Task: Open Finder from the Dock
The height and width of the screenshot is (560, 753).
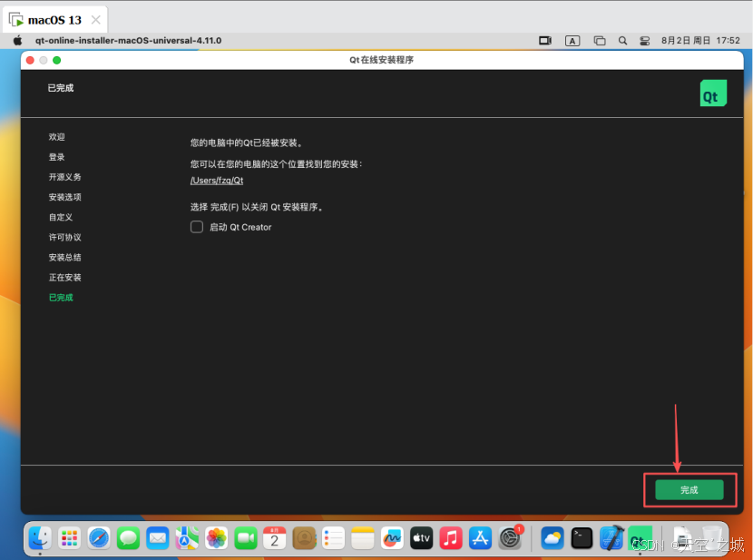Action: pos(40,538)
